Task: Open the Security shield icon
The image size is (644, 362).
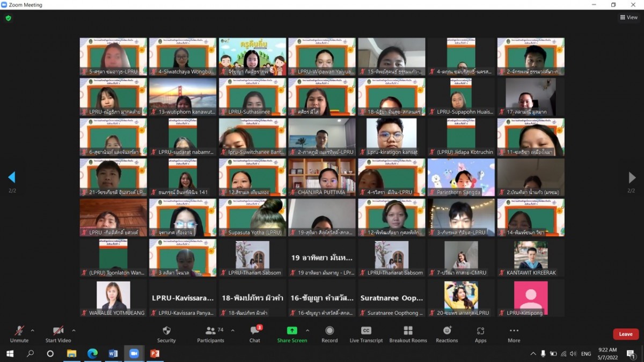Action: 166,331
